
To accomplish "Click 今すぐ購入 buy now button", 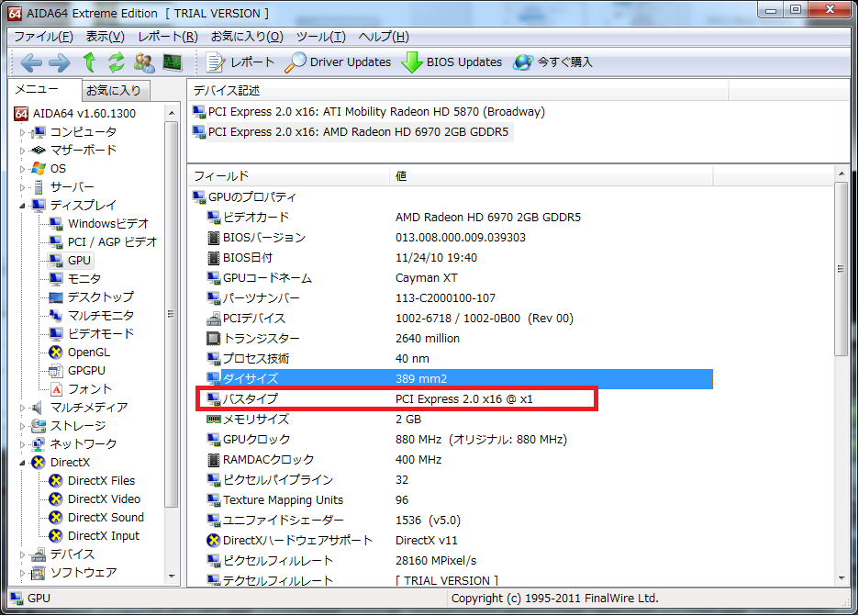I will [553, 62].
